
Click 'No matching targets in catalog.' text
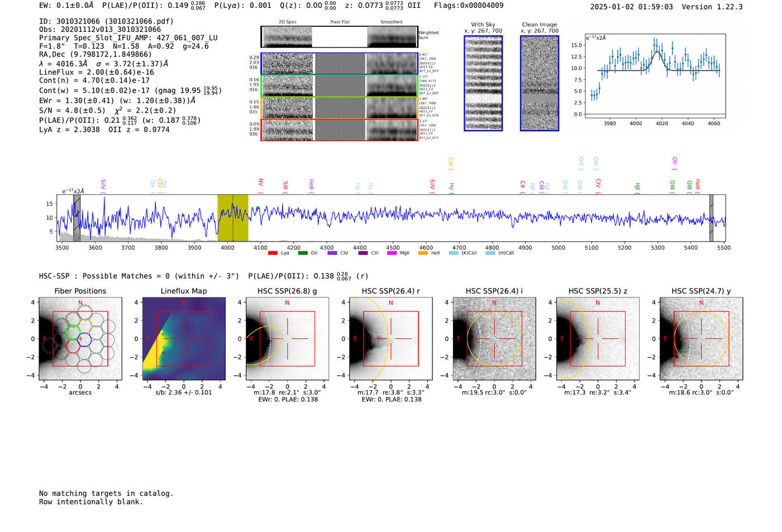[106, 493]
